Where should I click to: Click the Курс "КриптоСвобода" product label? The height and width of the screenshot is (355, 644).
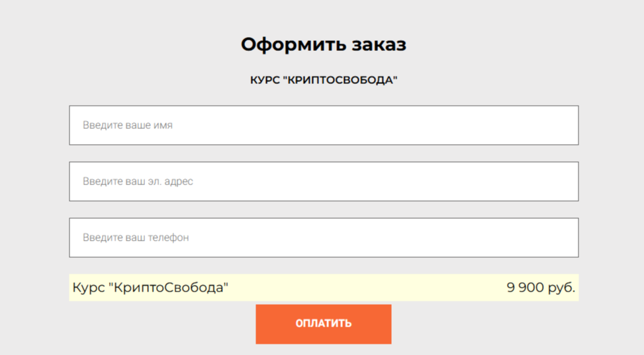click(x=150, y=288)
